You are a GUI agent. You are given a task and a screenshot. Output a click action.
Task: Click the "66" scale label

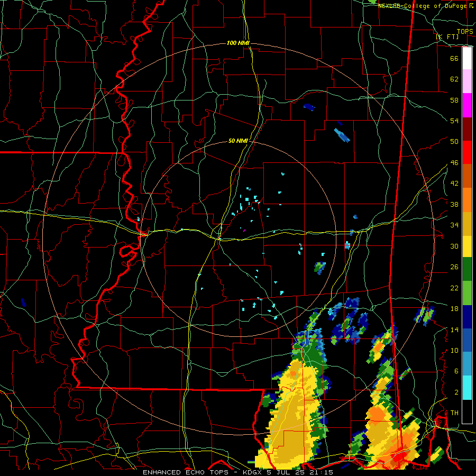click(454, 58)
